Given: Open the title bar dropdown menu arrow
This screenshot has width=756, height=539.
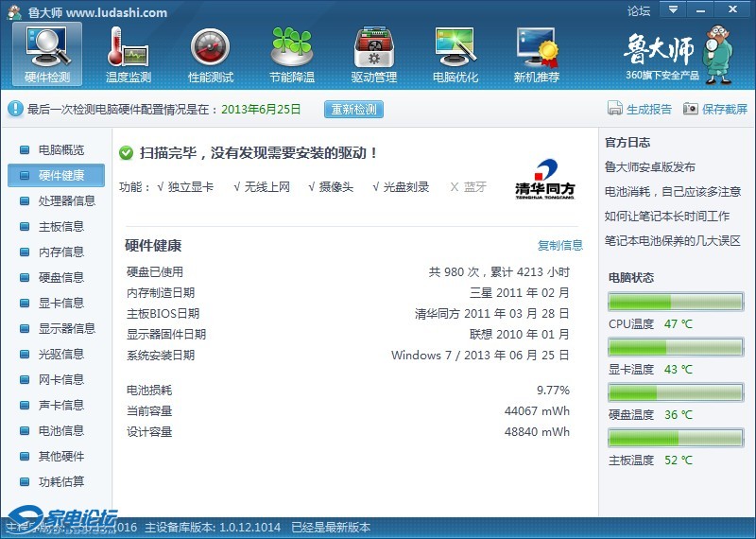Looking at the screenshot, I should click(671, 10).
